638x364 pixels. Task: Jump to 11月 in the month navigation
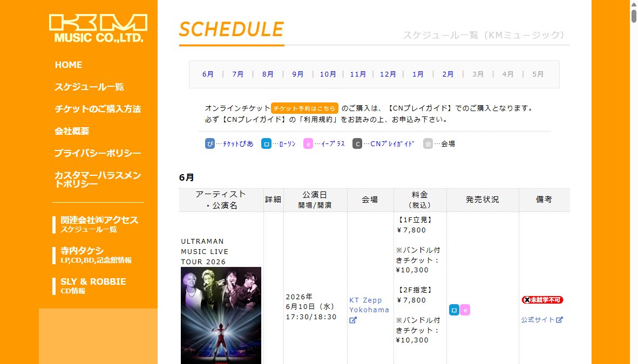[x=358, y=74]
